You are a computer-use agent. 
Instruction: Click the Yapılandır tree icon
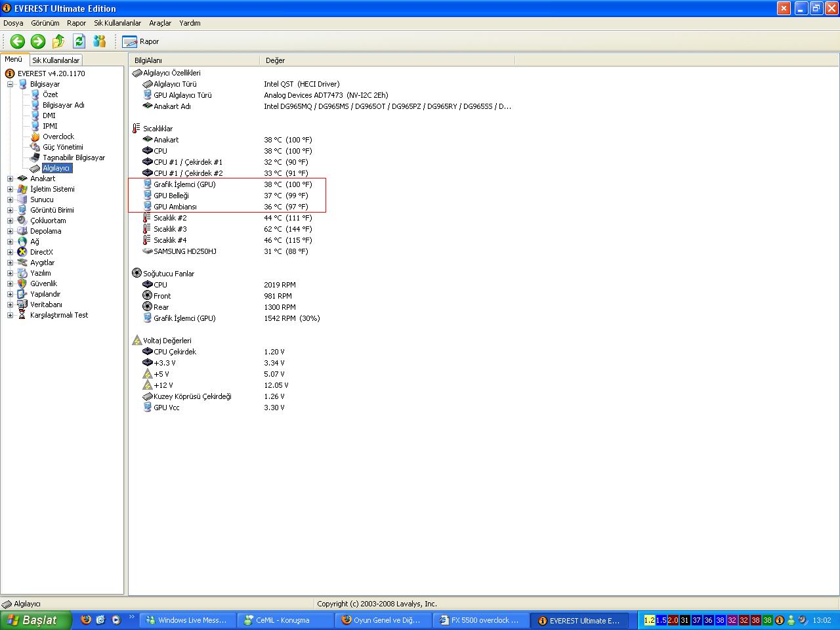pos(22,294)
